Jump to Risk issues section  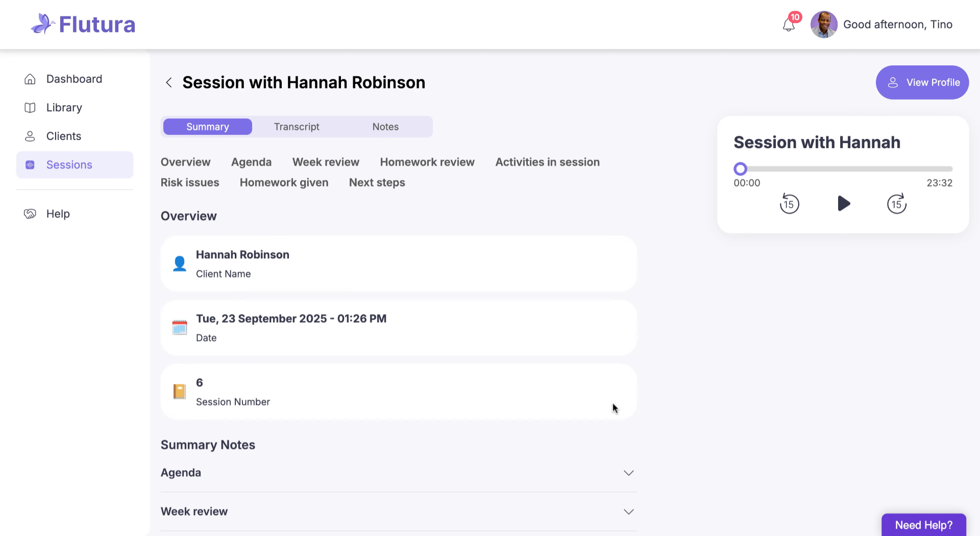[x=190, y=183]
